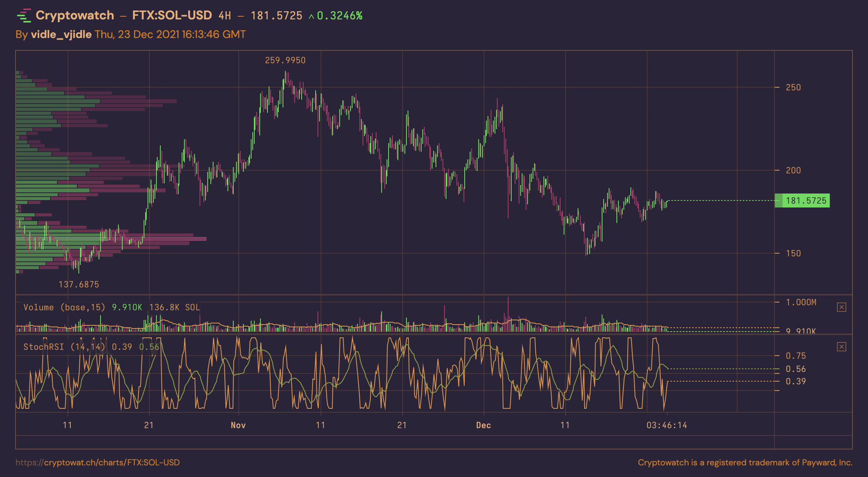Click the Nov label on time axis
The height and width of the screenshot is (477, 868).
(238, 425)
